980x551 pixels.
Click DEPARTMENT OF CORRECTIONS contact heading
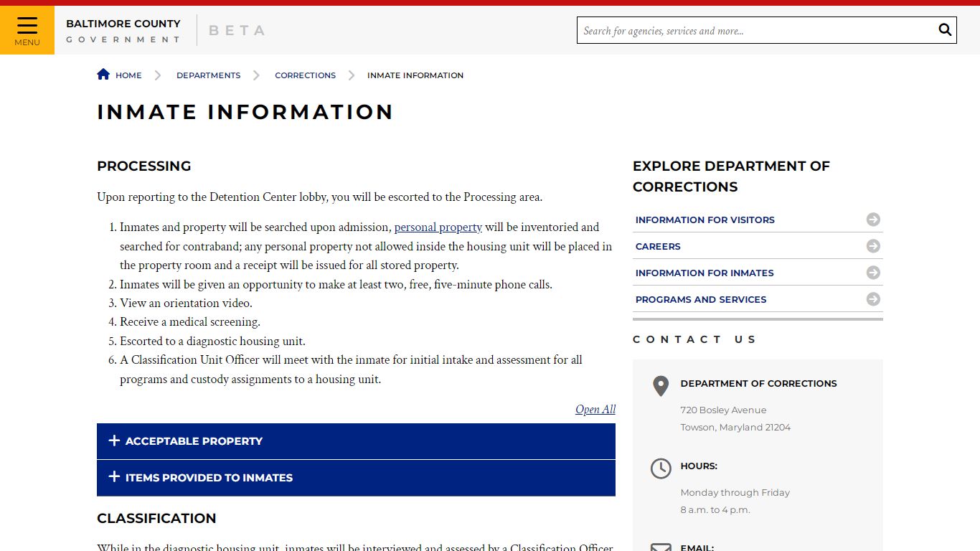click(x=758, y=384)
